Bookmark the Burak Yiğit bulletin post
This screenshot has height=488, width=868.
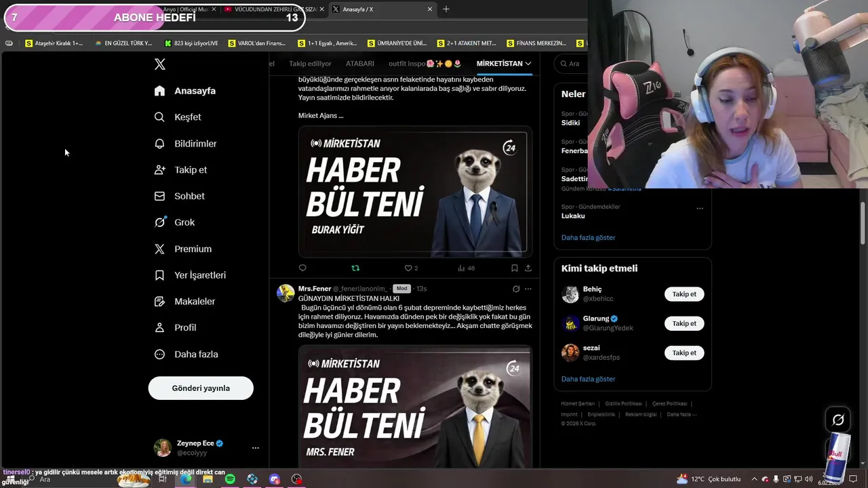click(x=514, y=268)
